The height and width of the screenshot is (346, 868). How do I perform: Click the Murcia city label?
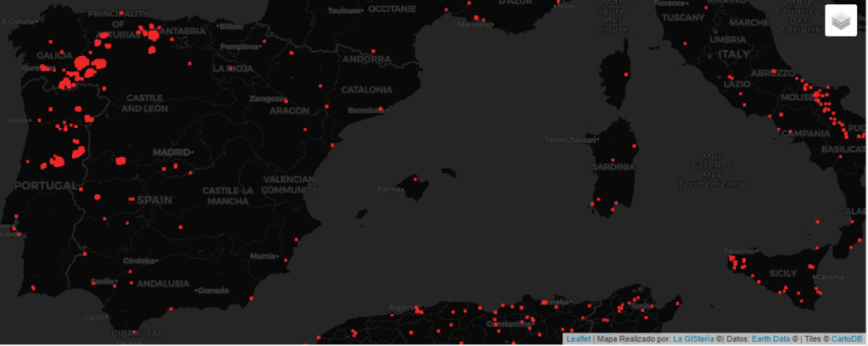pyautogui.click(x=263, y=256)
